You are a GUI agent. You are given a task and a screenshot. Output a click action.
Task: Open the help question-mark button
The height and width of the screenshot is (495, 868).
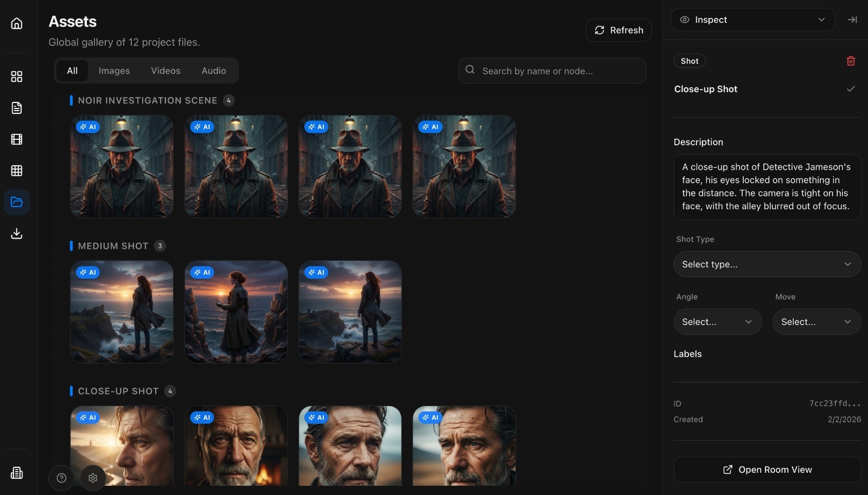click(61, 478)
